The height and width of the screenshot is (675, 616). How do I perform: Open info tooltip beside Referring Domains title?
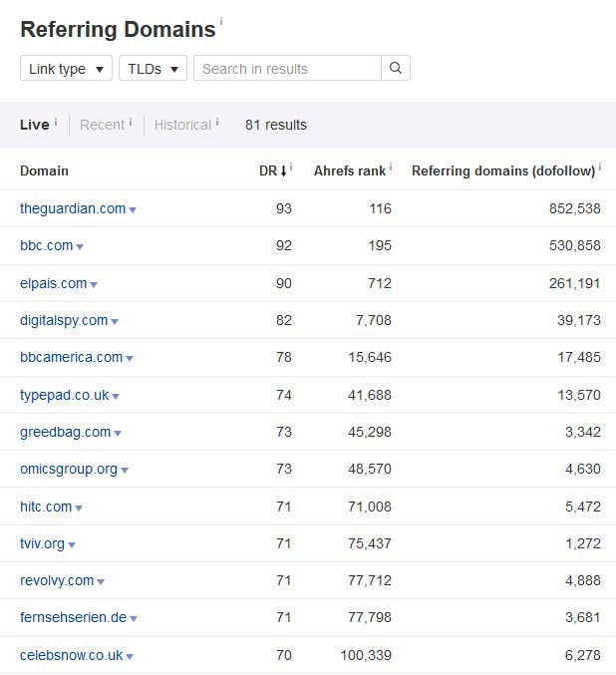(221, 20)
